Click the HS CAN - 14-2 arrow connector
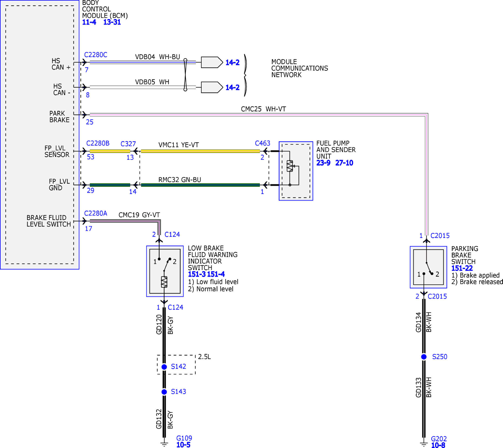Image resolution: width=503 pixels, height=448 pixels. point(212,87)
